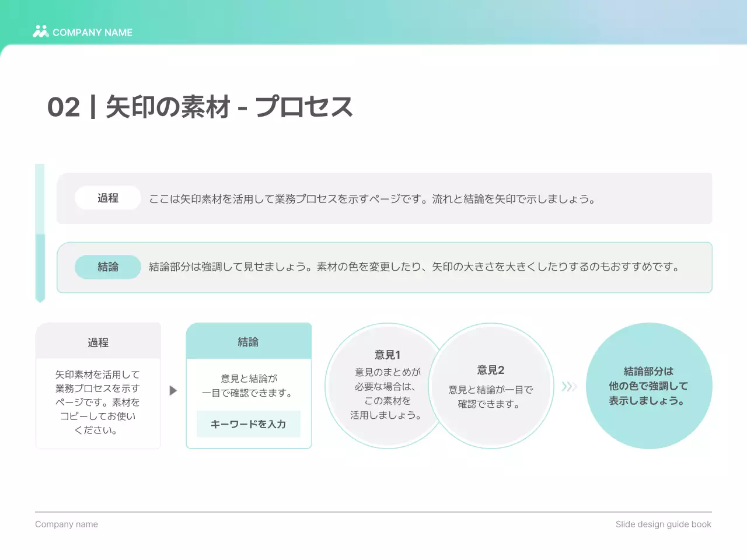
Task: Select the teal 結論 card header
Action: [x=249, y=342]
